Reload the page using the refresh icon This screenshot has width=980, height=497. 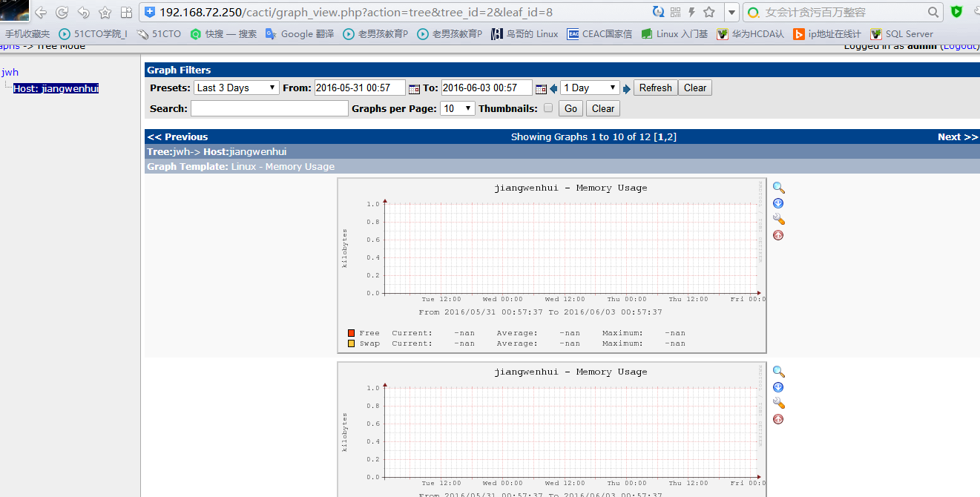pos(62,13)
